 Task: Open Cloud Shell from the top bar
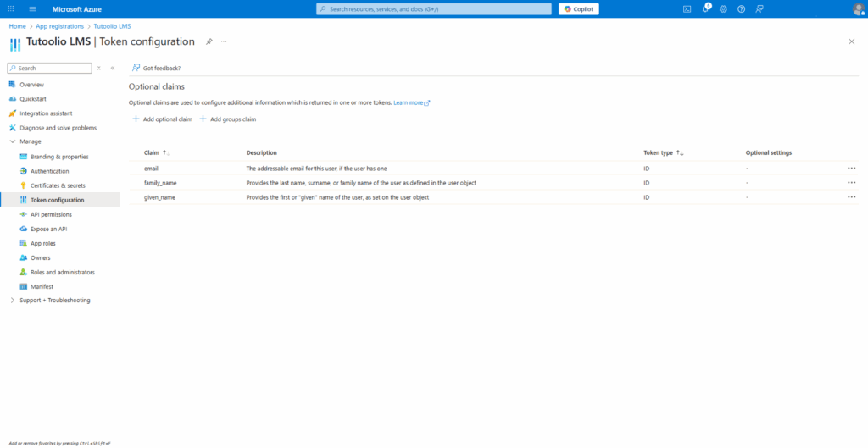point(687,8)
